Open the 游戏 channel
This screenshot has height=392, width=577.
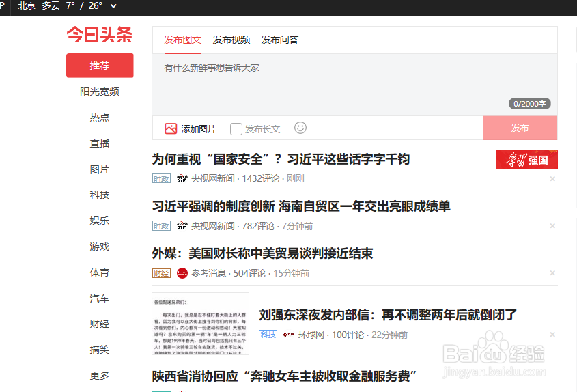pos(100,247)
